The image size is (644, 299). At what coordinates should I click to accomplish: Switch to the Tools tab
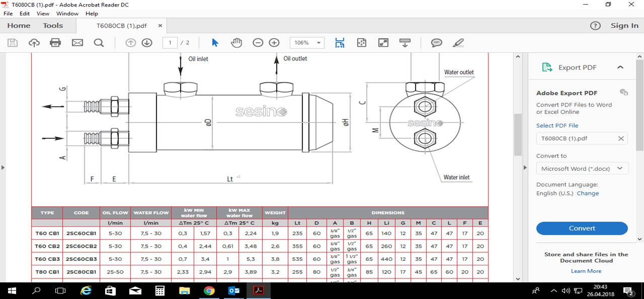pos(53,26)
